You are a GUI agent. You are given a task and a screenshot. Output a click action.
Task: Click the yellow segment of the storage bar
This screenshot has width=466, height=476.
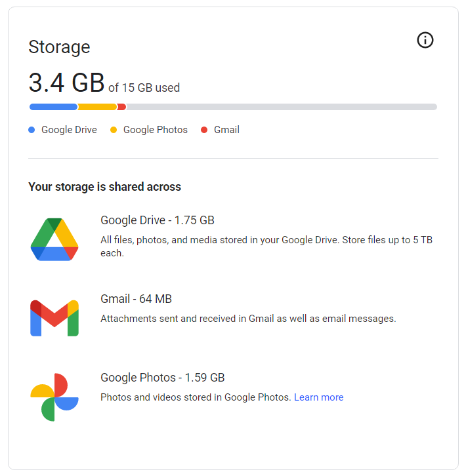coord(97,107)
